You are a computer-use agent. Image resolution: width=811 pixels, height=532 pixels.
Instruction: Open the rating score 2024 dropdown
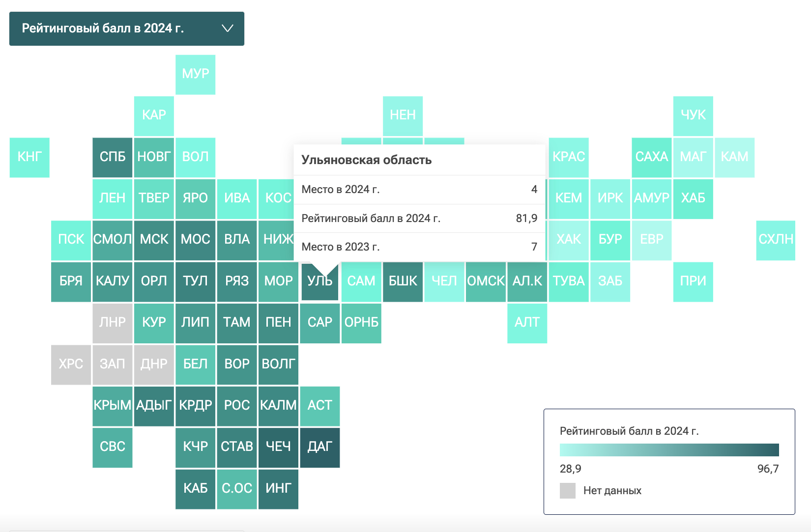(x=126, y=28)
